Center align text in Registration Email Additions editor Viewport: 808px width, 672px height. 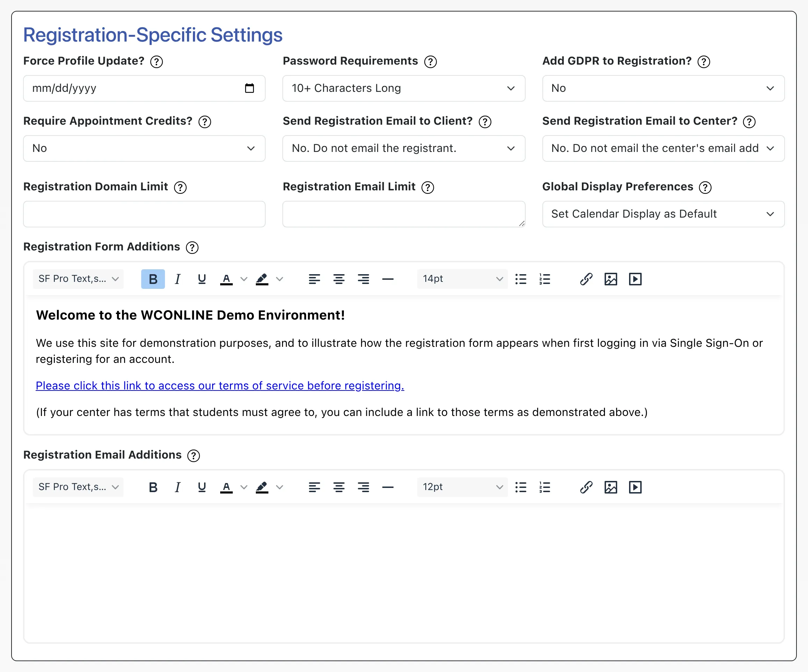coord(339,487)
